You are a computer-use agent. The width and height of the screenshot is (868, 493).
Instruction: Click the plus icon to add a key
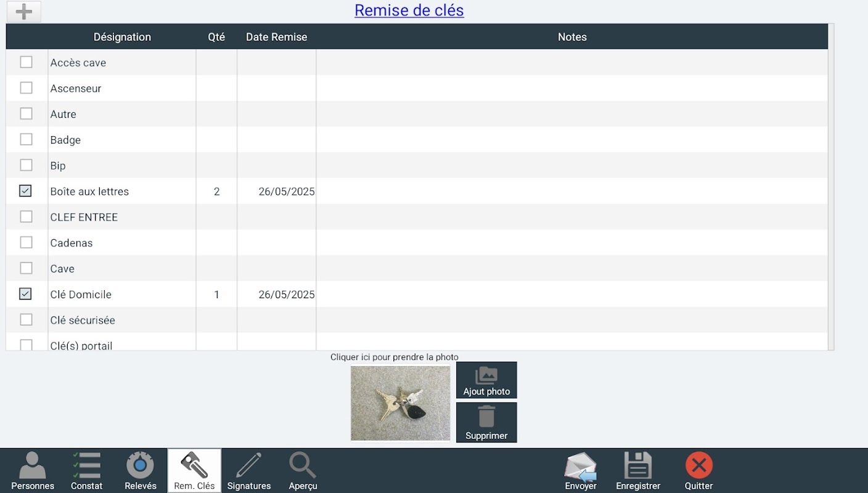[24, 11]
